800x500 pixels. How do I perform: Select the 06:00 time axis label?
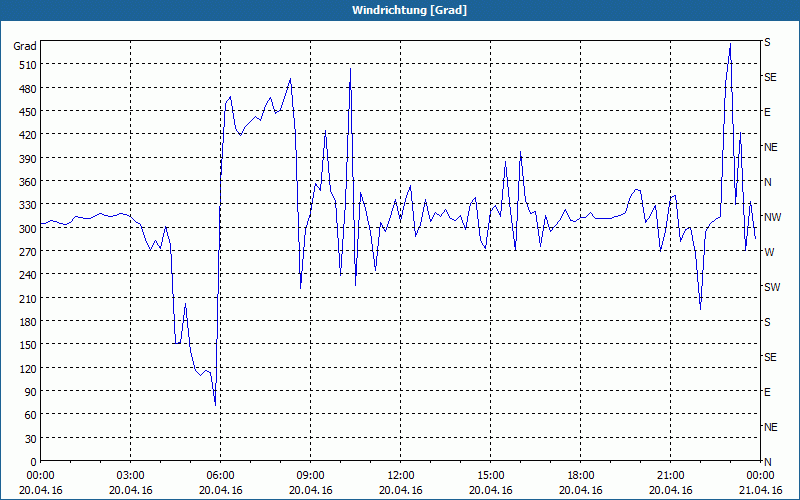(x=220, y=476)
